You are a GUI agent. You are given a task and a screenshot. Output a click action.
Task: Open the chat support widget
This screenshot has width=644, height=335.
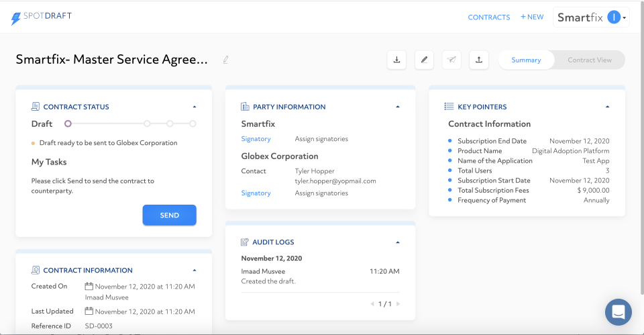pyautogui.click(x=618, y=312)
